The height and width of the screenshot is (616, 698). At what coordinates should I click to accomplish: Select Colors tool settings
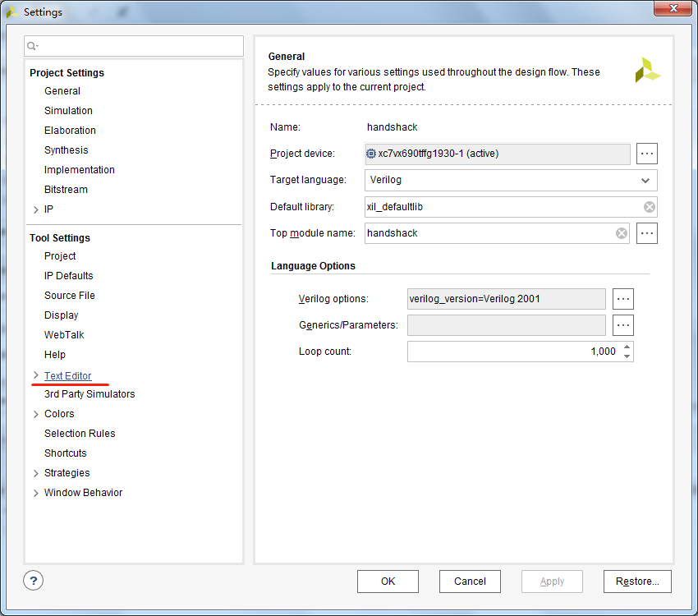point(59,414)
